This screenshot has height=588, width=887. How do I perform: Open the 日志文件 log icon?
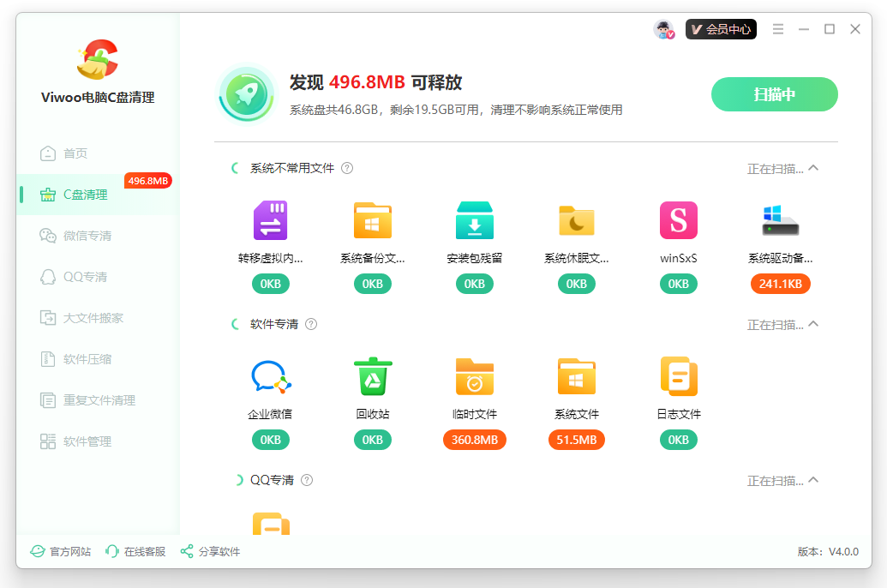pyautogui.click(x=678, y=376)
